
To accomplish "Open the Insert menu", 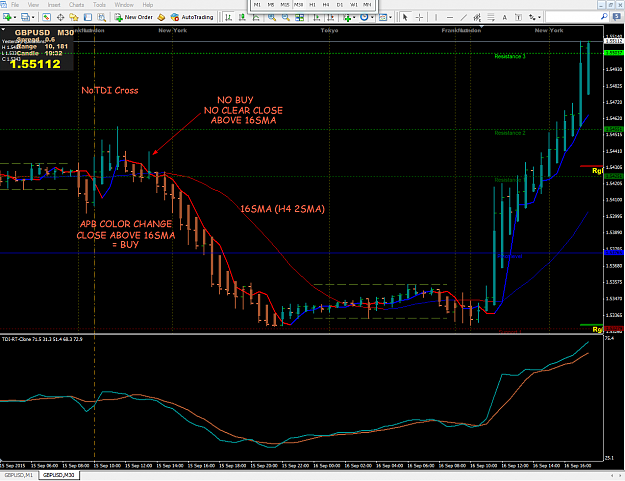I will (x=54, y=5).
